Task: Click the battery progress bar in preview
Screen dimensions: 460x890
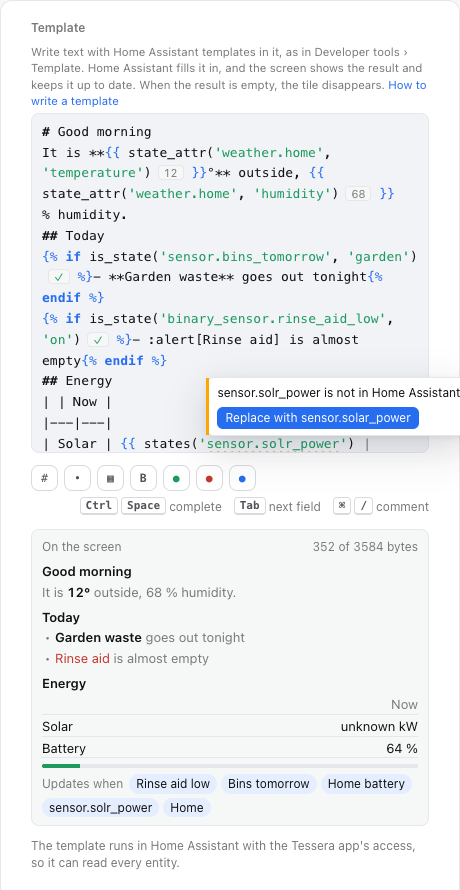Action: (x=230, y=766)
